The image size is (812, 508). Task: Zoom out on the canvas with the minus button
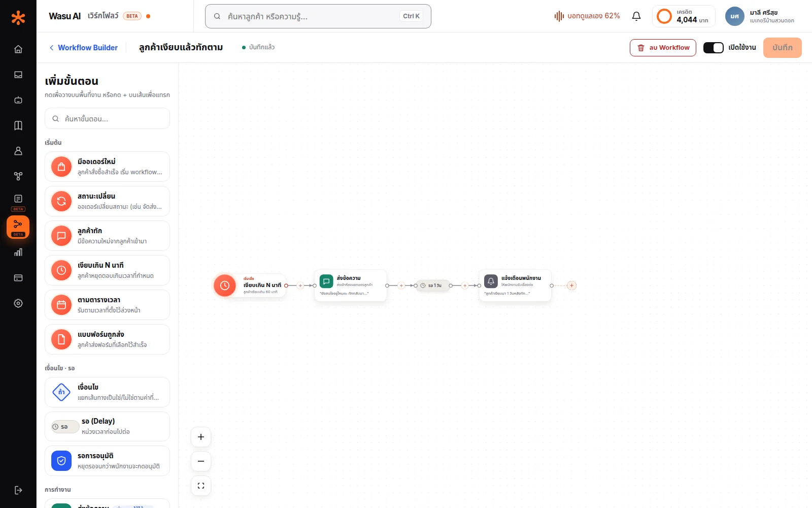coord(201,461)
